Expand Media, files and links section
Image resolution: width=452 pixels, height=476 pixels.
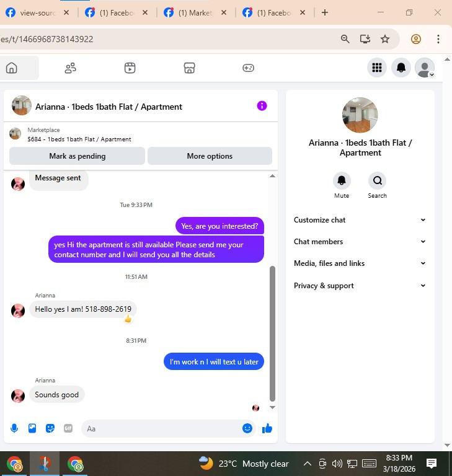point(360,263)
